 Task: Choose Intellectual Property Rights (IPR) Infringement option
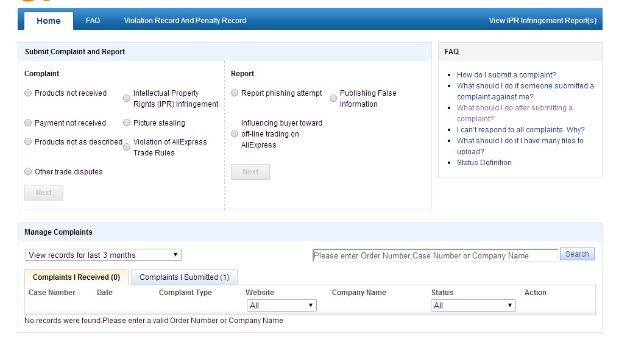[x=127, y=99]
